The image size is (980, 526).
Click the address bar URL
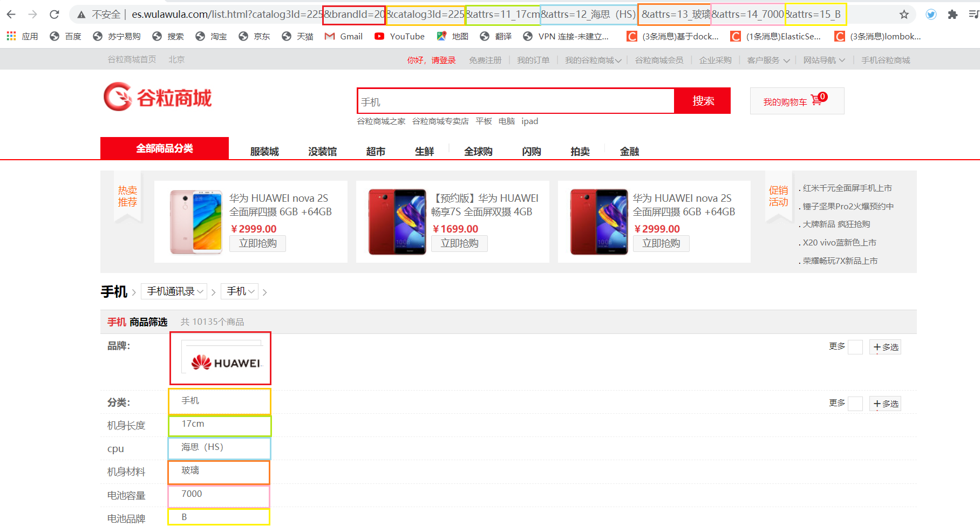point(486,15)
